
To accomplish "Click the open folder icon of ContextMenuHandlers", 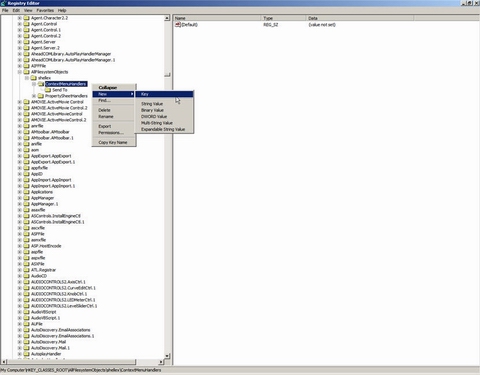I will pos(41,84).
